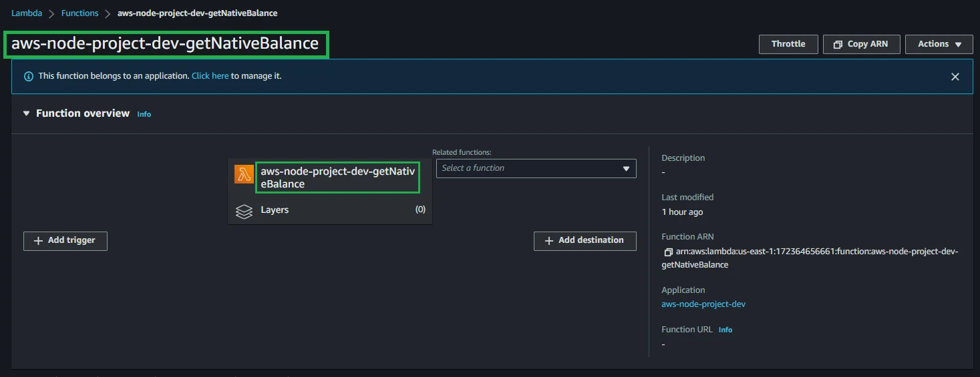Click the Layers stack icon

244,211
